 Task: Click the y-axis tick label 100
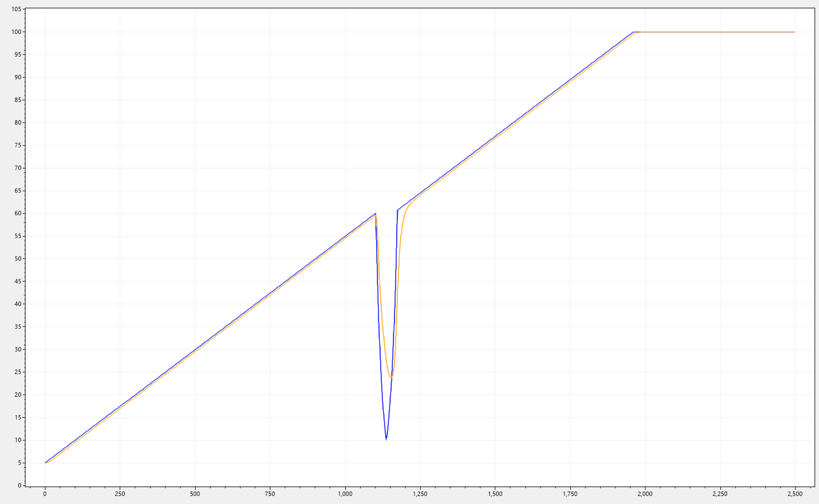pyautogui.click(x=16, y=32)
